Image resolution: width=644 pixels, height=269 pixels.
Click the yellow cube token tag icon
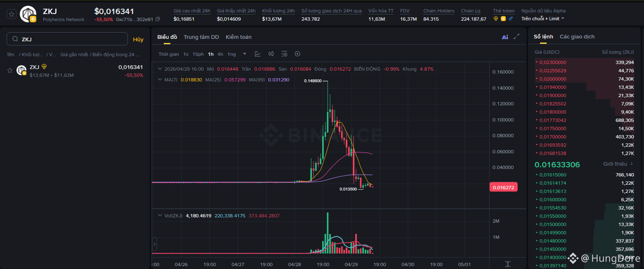pos(503,19)
